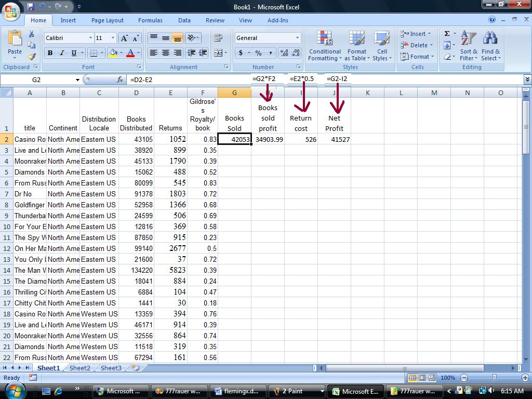The image size is (532, 399).
Task: Click Merge and Center icon
Action: click(218, 53)
